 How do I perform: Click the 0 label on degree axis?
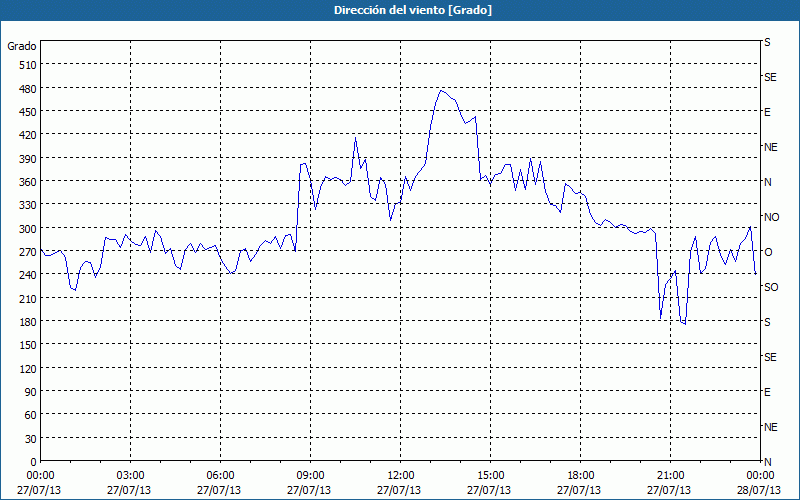tap(34, 462)
